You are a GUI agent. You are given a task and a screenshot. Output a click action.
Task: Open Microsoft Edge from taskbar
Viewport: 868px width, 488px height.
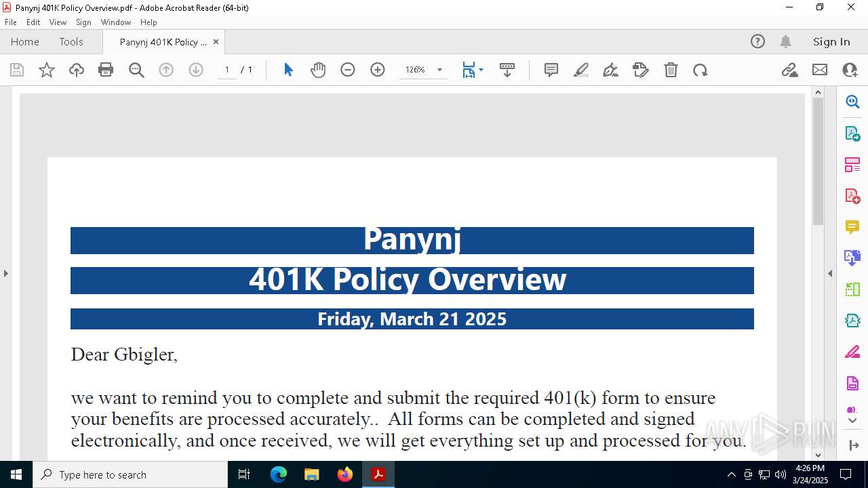[x=279, y=474]
